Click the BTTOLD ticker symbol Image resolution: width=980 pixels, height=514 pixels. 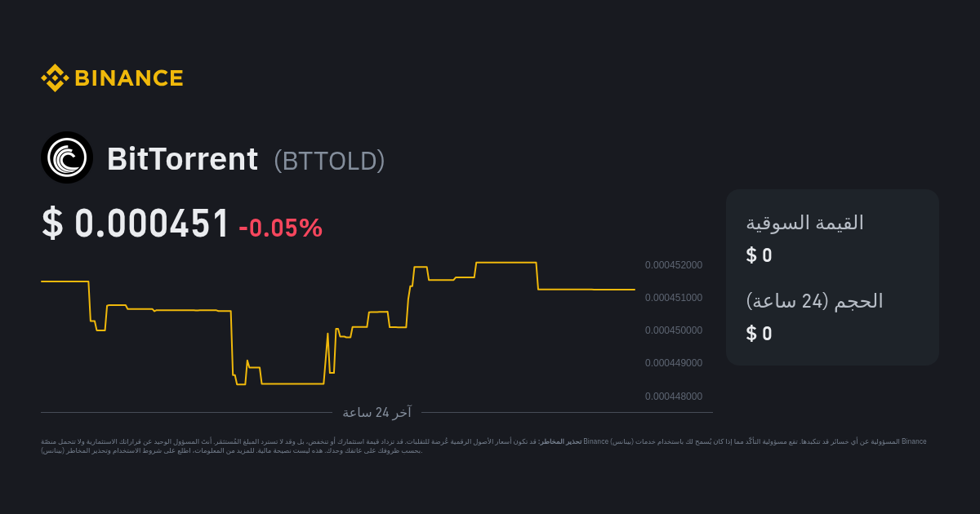[x=329, y=161]
